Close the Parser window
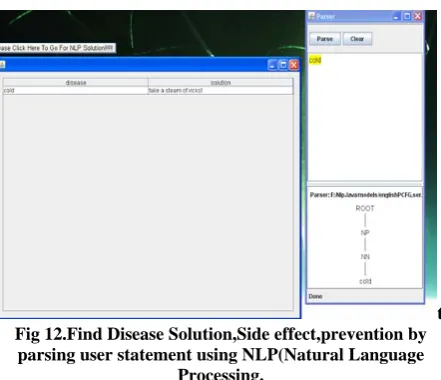This screenshot has height=380, width=441. click(418, 16)
